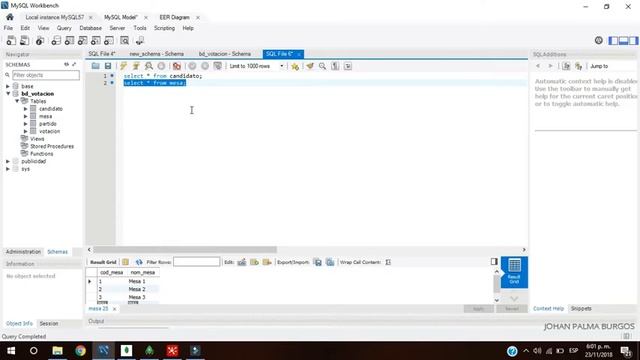
Task: Collapse the bd_votacion schema
Action: pos(8,93)
